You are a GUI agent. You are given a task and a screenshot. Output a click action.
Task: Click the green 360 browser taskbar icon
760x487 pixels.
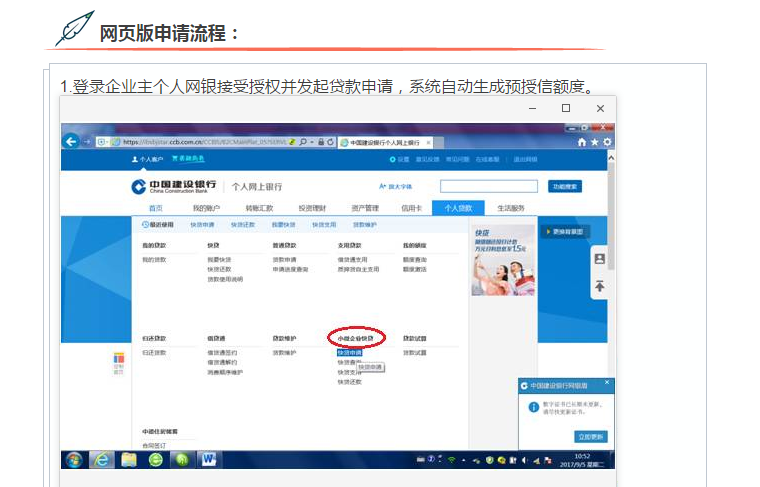tap(156, 460)
